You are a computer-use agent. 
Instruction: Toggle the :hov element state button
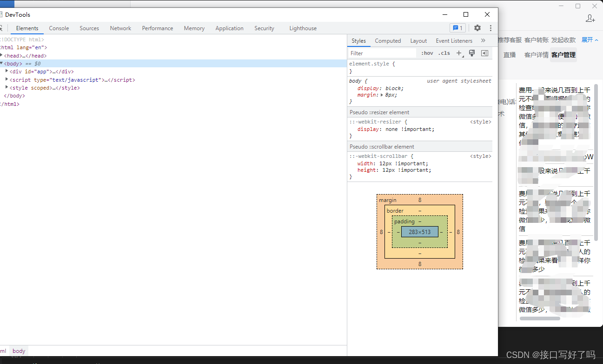pyautogui.click(x=427, y=53)
